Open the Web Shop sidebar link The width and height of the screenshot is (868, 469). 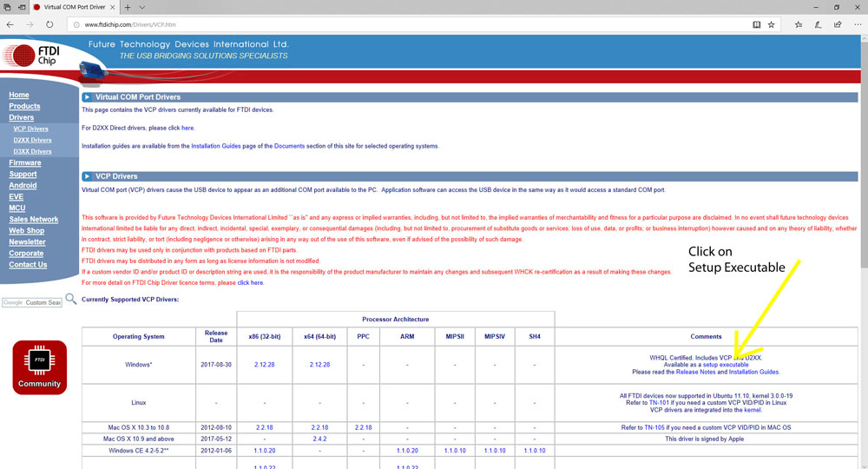click(27, 230)
